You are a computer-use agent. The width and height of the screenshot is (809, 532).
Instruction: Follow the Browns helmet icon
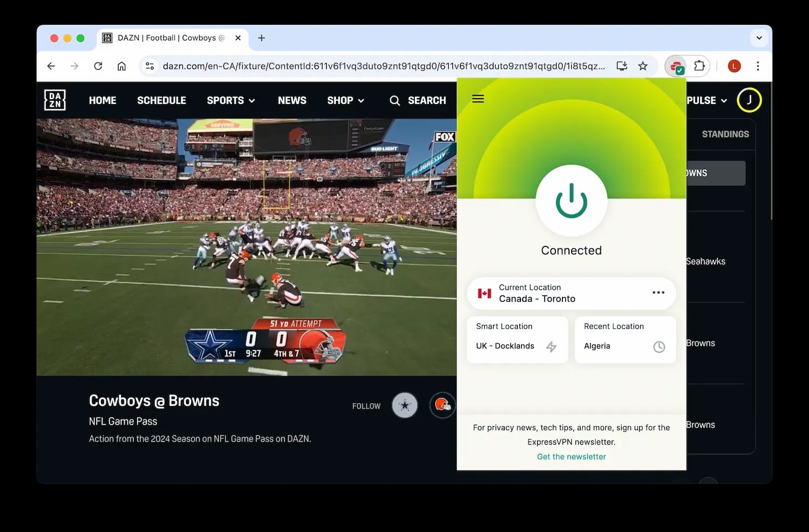point(442,405)
